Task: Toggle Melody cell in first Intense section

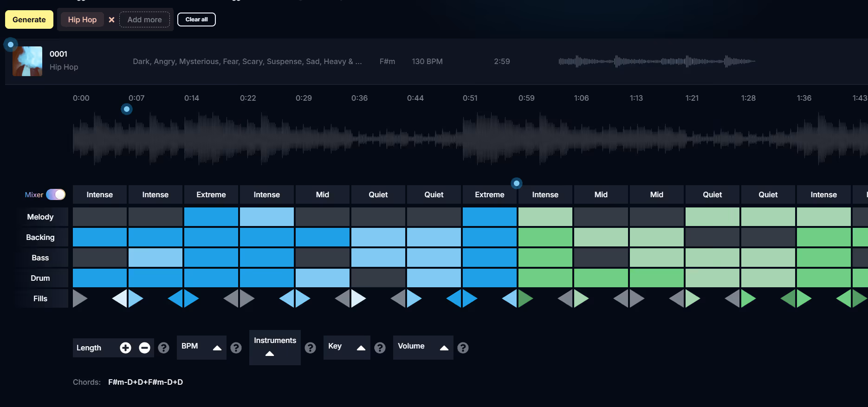Action: [x=100, y=217]
